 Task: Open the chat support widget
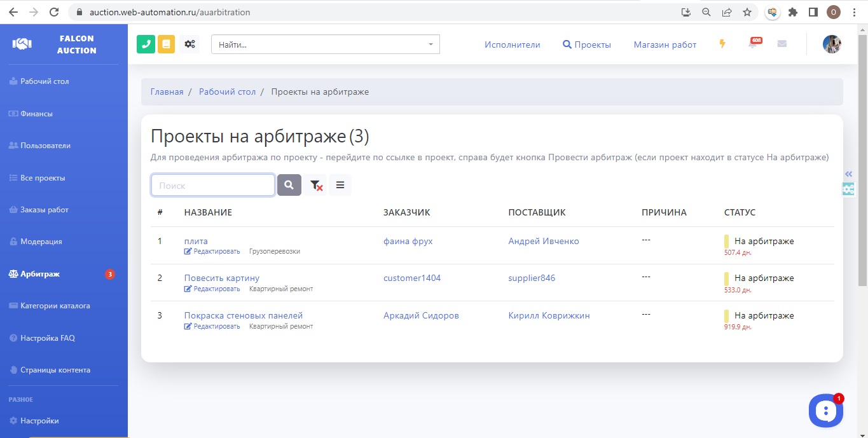825,411
